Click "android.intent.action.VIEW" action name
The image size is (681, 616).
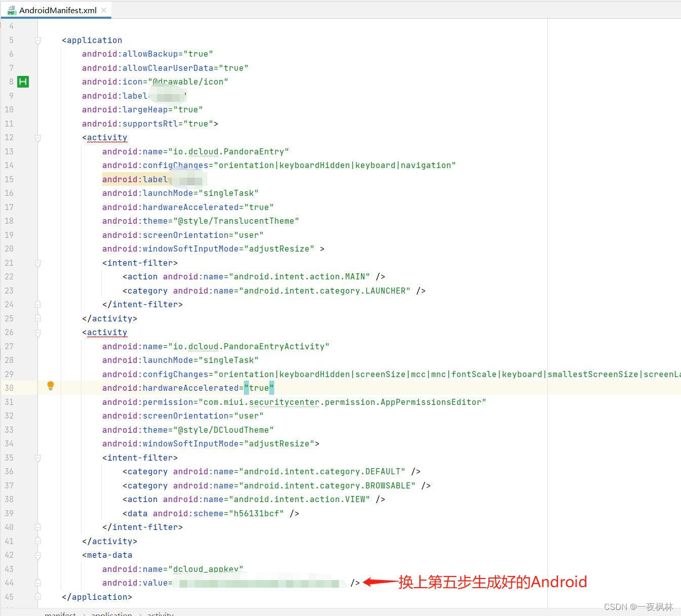point(300,499)
